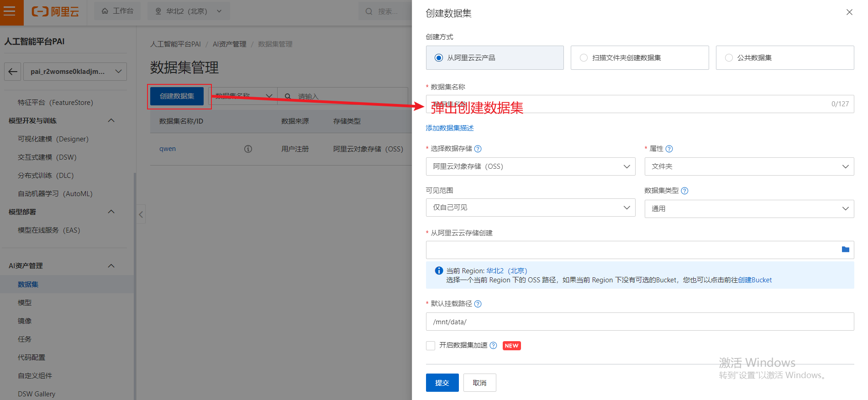
Task: Click the folder icon to browse OSS path
Action: pyautogui.click(x=845, y=249)
